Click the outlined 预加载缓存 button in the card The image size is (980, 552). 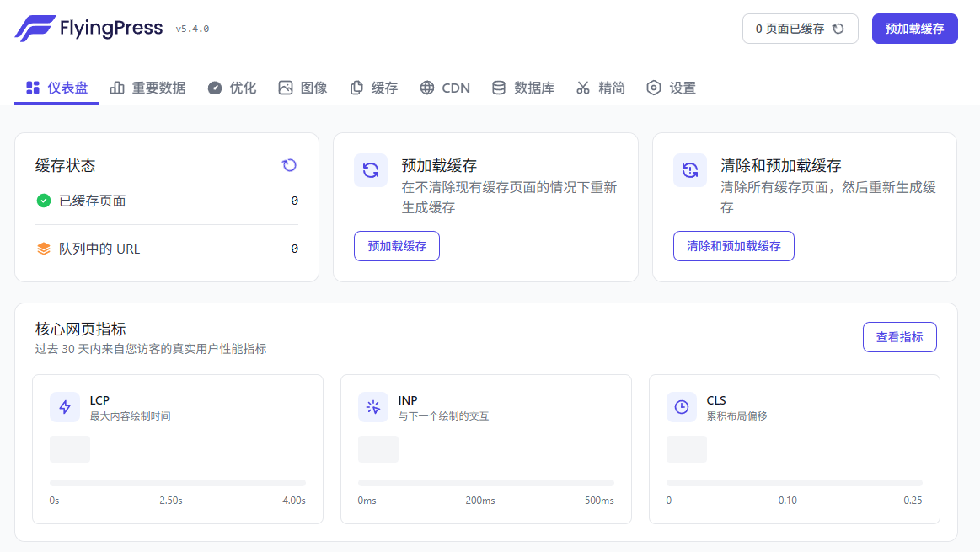[x=397, y=246]
